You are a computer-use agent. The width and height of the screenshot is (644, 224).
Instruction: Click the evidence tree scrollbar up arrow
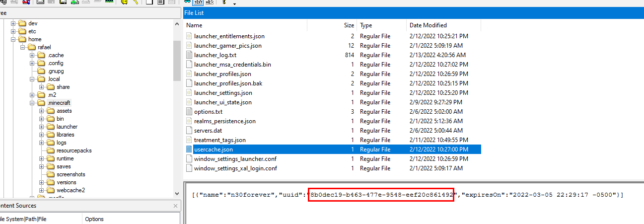[x=177, y=23]
